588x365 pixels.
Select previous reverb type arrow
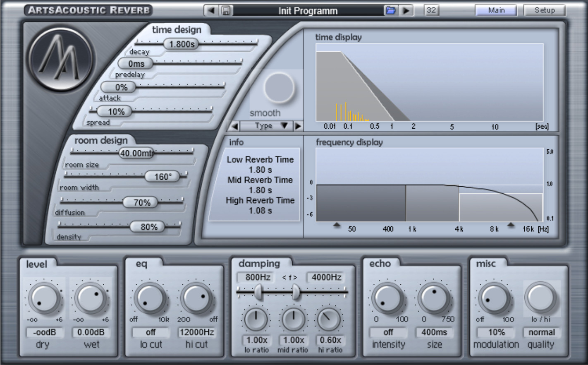coord(234,126)
